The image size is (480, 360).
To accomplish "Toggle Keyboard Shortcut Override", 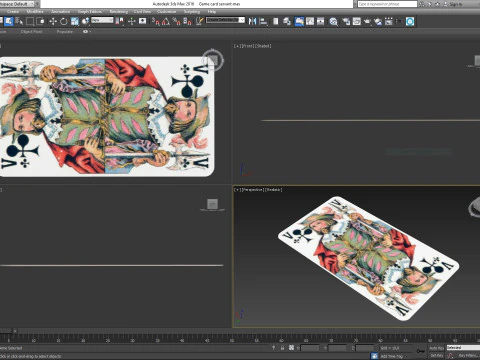I will 143,21.
